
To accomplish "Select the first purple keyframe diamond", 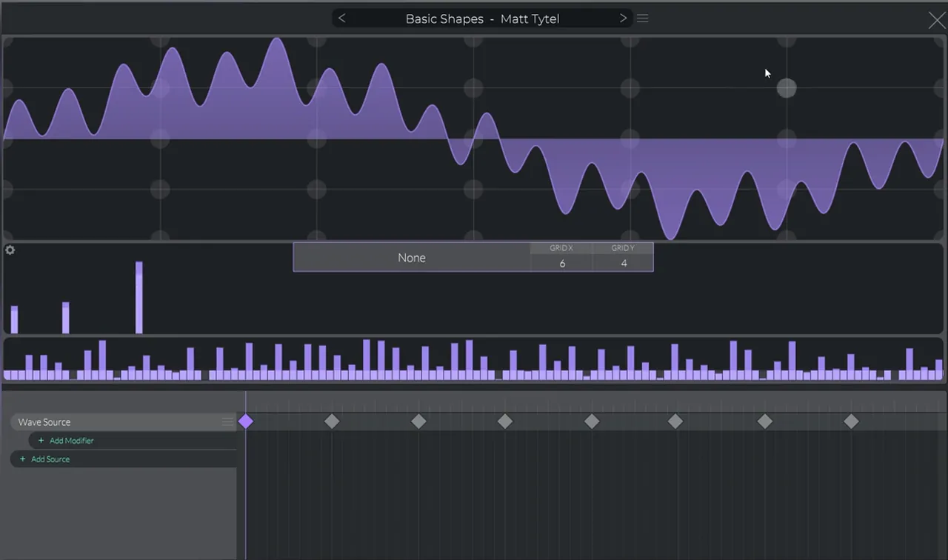I will (x=246, y=421).
